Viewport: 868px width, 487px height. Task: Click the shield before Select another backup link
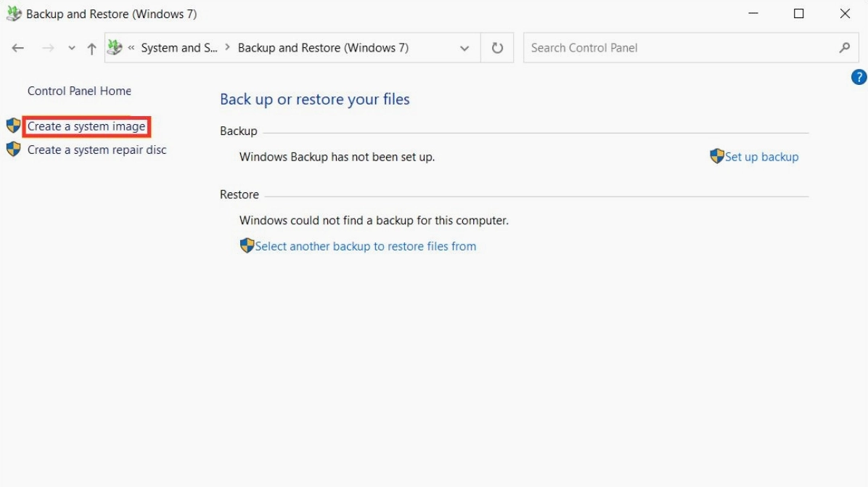coord(247,246)
